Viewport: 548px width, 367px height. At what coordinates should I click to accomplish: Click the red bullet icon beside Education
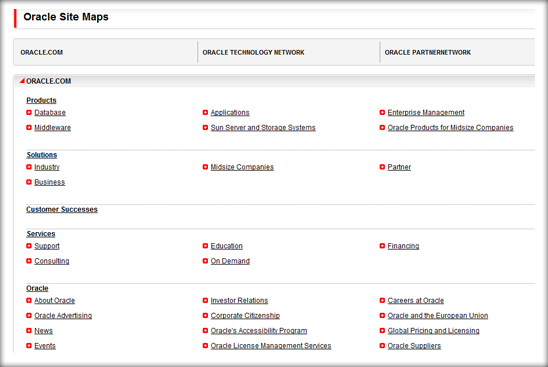pyautogui.click(x=206, y=246)
